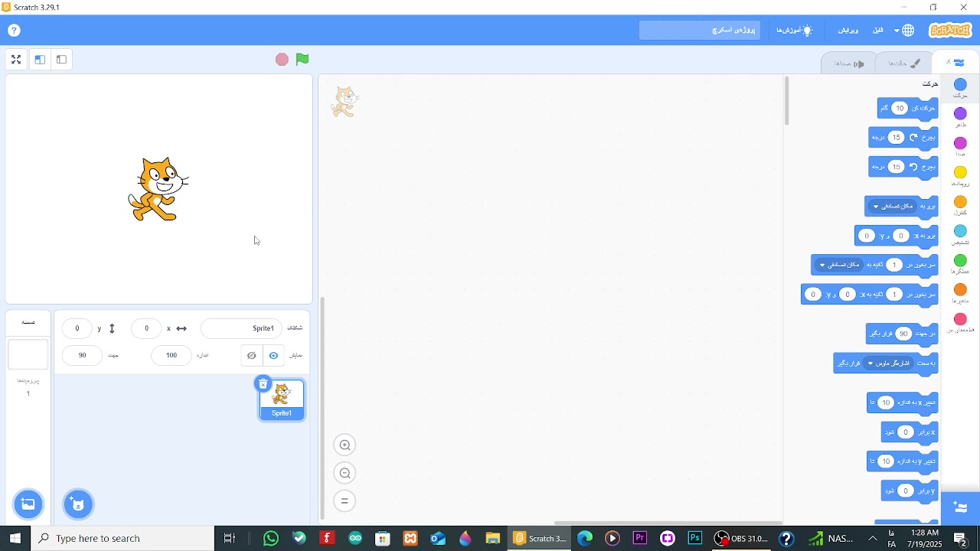Click the green flag to run project

(x=302, y=59)
